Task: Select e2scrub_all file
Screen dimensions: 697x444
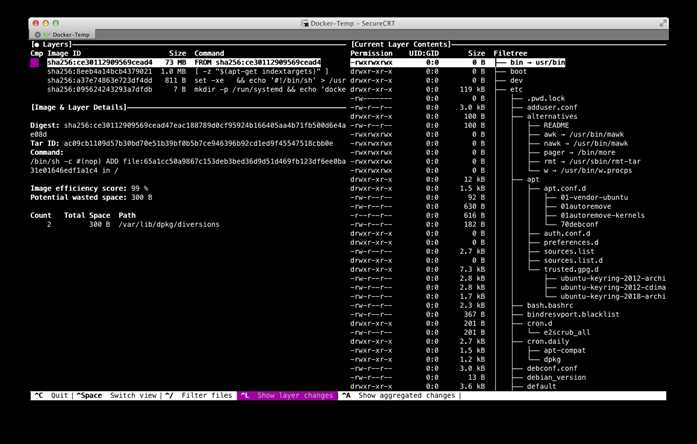Action: pos(567,332)
